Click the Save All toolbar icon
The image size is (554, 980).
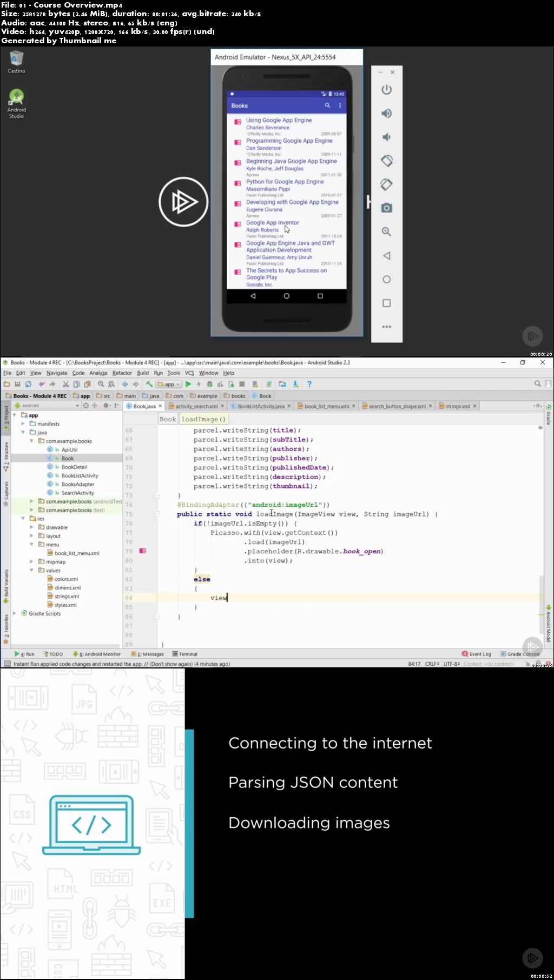pos(17,384)
